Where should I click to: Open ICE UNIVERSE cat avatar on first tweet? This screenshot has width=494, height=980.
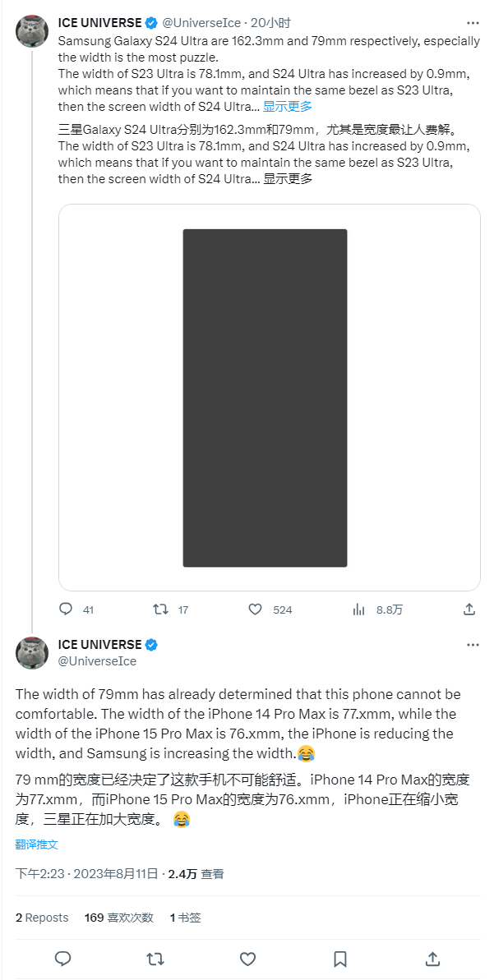(x=32, y=31)
